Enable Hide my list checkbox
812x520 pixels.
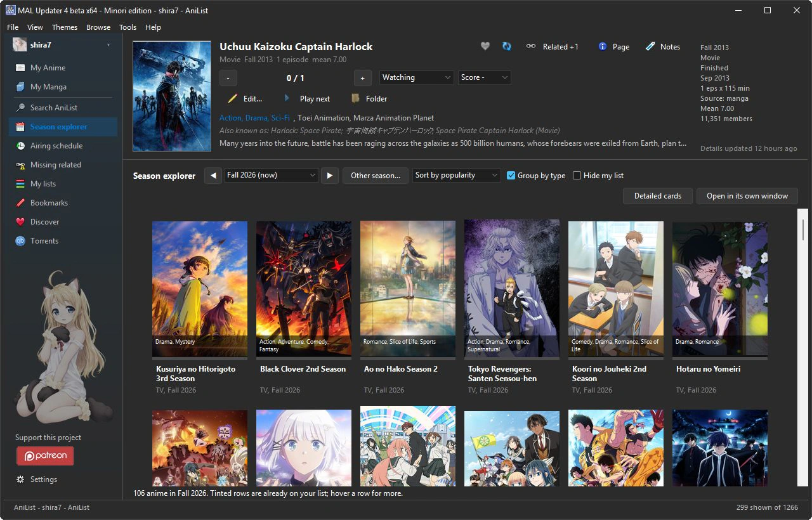tap(577, 176)
